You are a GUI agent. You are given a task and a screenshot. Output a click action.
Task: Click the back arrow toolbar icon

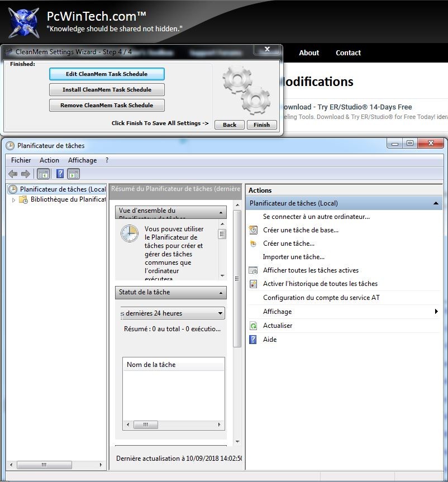(13, 174)
